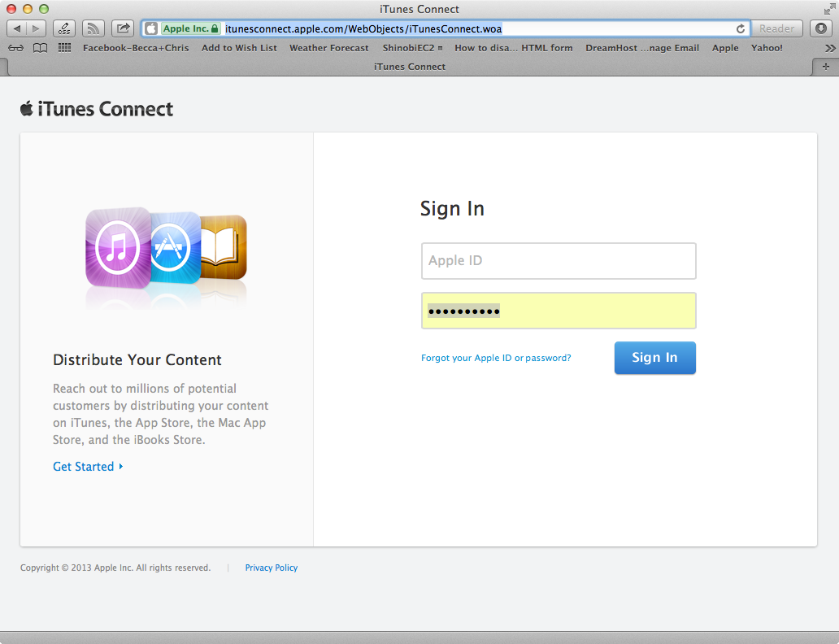The width and height of the screenshot is (839, 644).
Task: Open the ShinobiEC2 bookmark folder
Action: [x=412, y=48]
